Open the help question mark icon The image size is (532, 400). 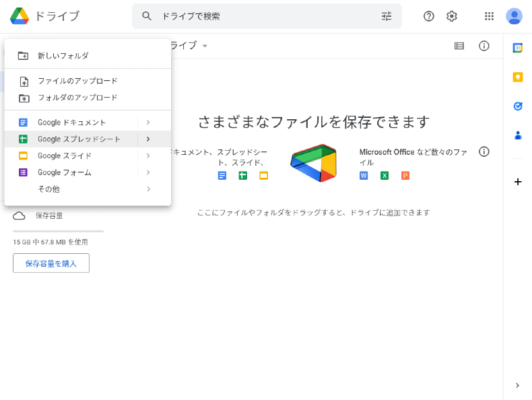pyautogui.click(x=428, y=16)
